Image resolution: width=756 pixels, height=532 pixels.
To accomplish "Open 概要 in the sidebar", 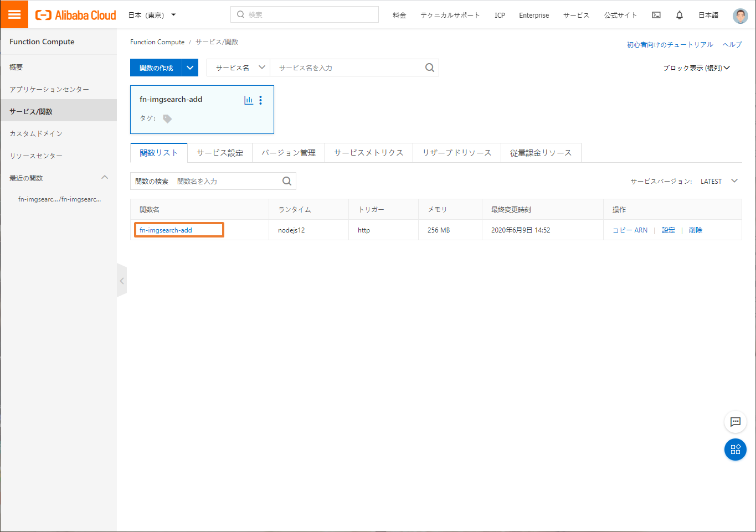I will [59, 67].
